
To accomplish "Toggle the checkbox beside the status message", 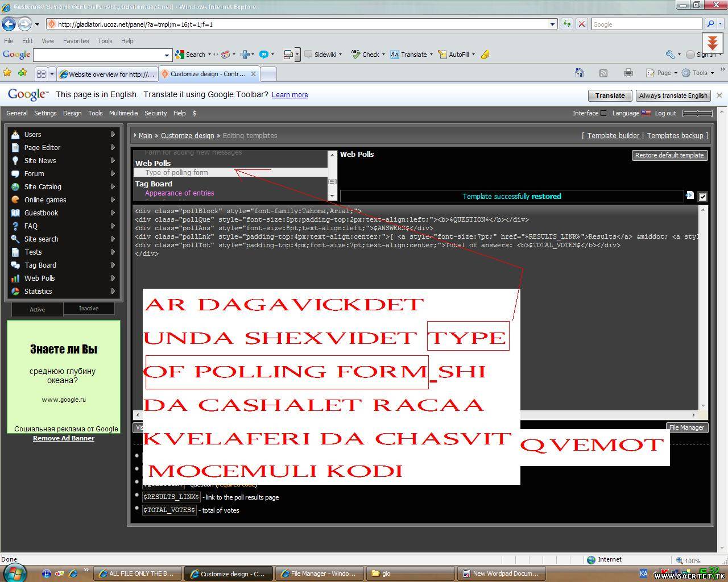I will coord(702,197).
